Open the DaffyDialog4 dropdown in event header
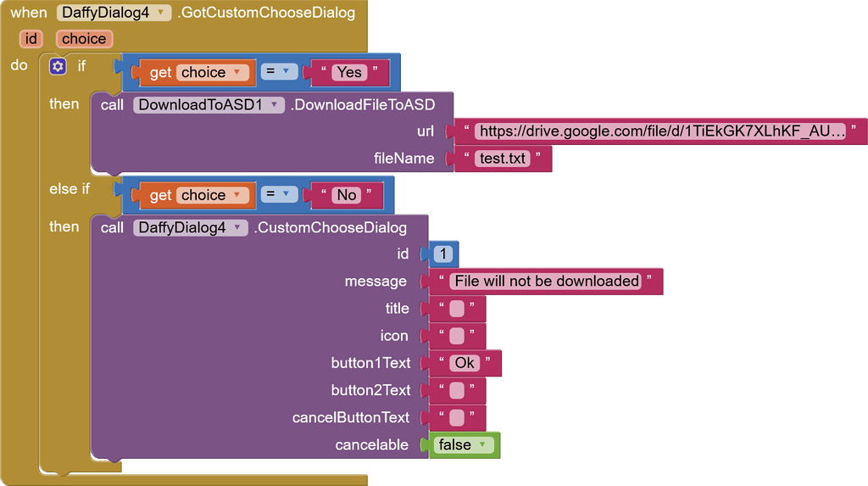 point(160,13)
